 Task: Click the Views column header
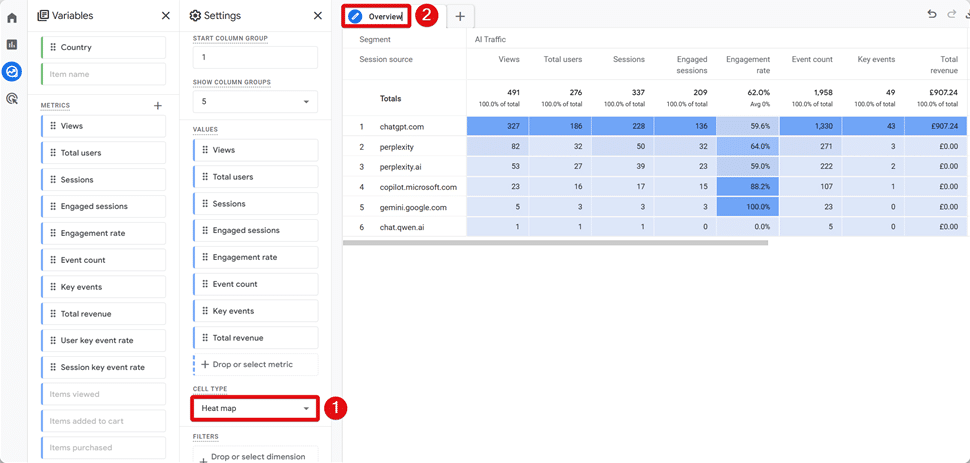click(x=509, y=59)
